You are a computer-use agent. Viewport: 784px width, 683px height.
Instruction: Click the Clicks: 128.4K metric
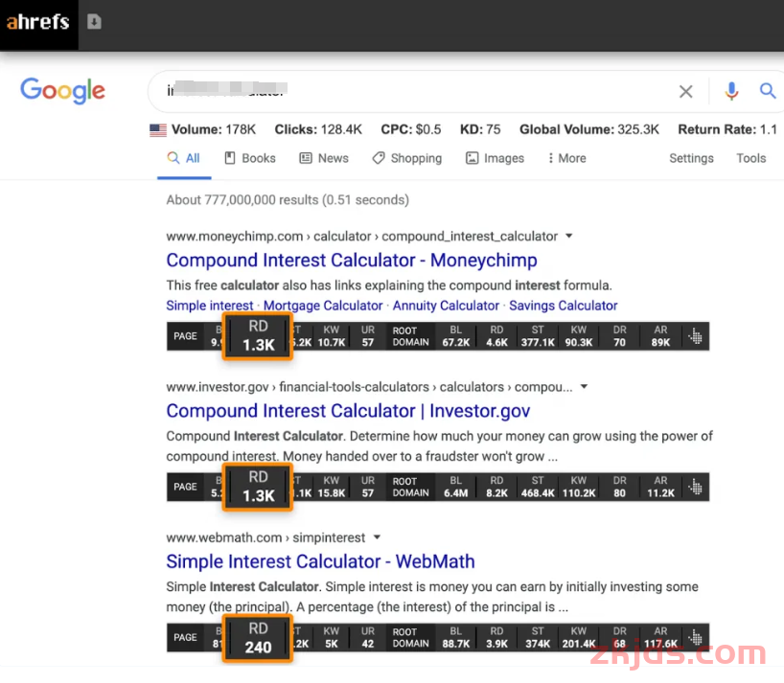click(x=318, y=130)
